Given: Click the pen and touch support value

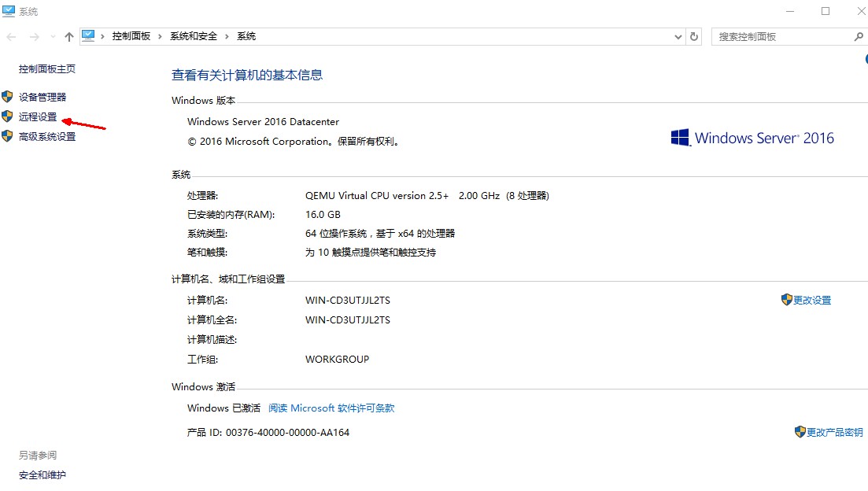Looking at the screenshot, I should 371,253.
